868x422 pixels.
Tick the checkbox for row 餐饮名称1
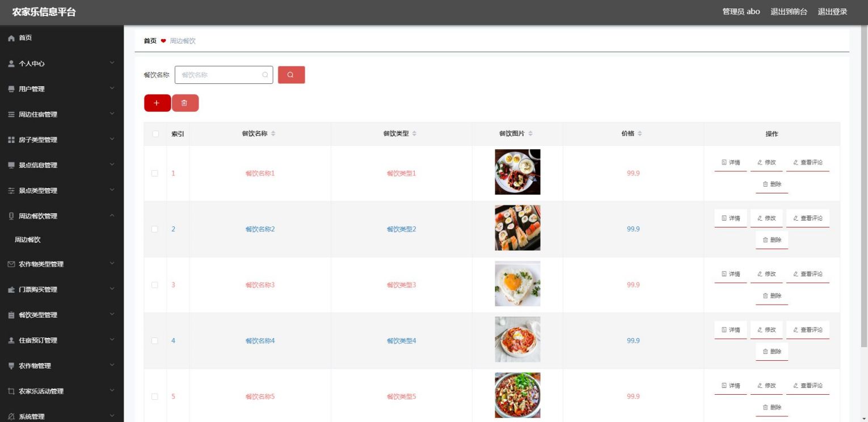click(x=155, y=174)
